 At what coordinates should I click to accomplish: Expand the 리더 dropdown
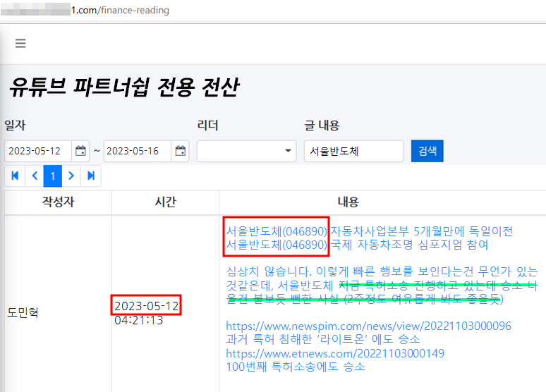point(246,151)
